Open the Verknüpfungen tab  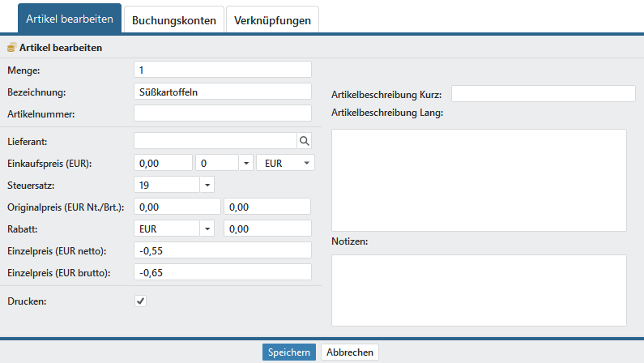pos(272,20)
